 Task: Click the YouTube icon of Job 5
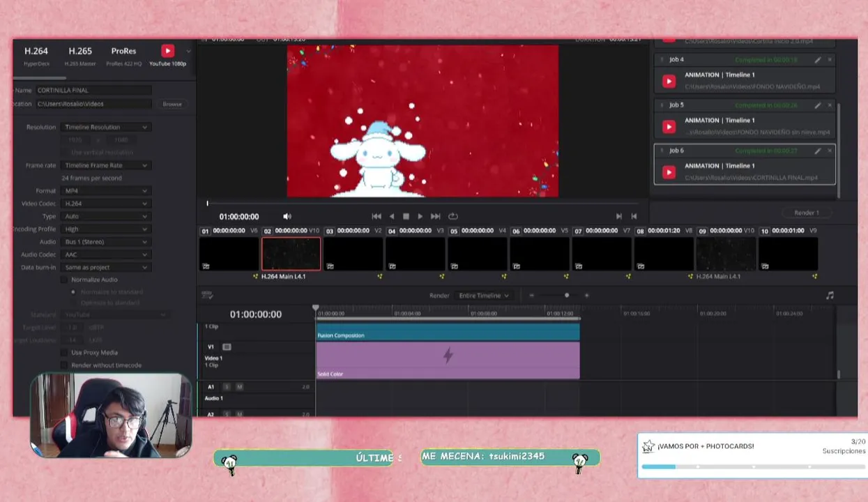[669, 127]
